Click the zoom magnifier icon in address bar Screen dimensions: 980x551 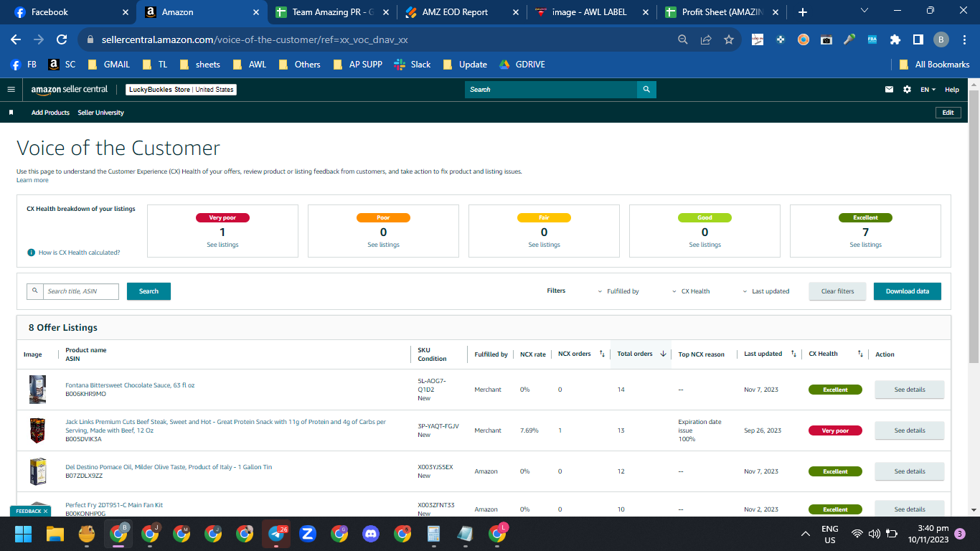(x=683, y=39)
